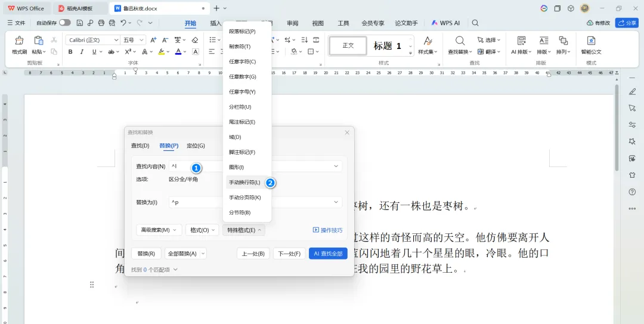The image size is (644, 324).
Task: Click the Replace All (全部替换) button
Action: [181, 254]
